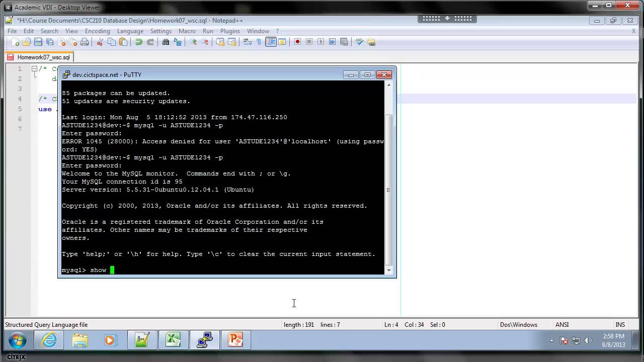Image resolution: width=644 pixels, height=362 pixels.
Task: Open the Search menu
Action: 49,31
